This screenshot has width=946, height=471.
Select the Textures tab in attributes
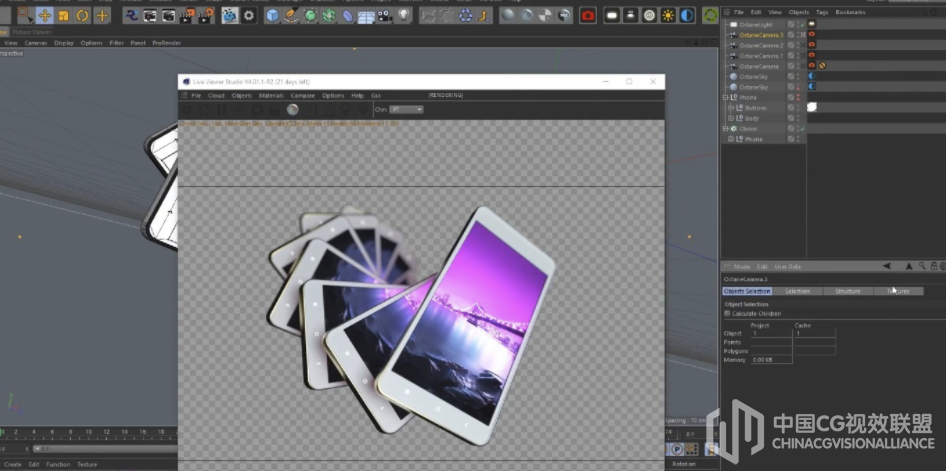[x=898, y=291]
